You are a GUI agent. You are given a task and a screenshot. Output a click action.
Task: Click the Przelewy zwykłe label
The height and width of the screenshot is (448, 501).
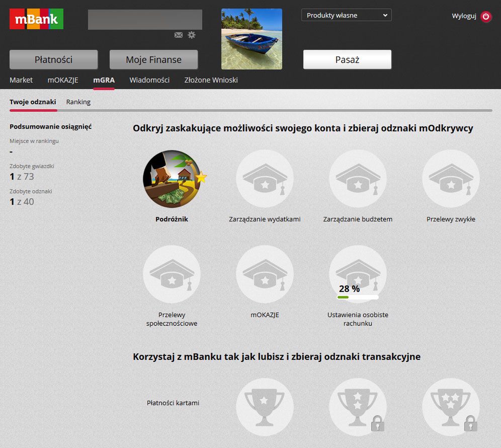451,219
